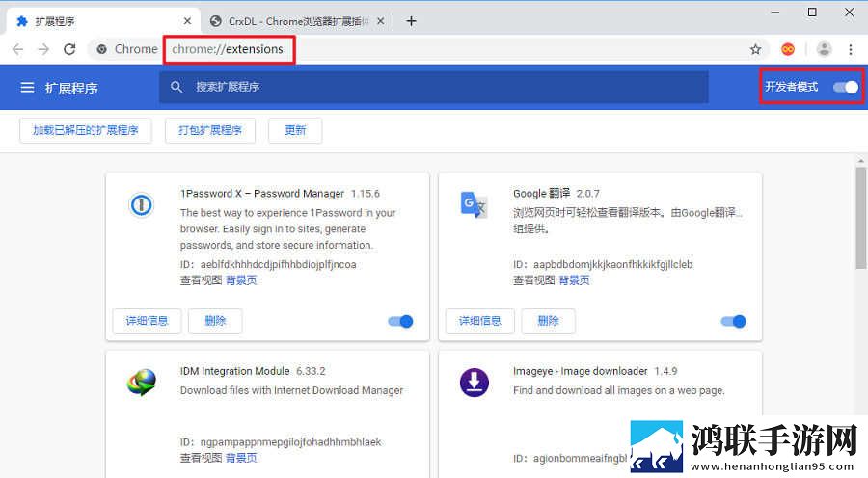Click 删除 for Google 翻译
868x478 pixels.
coord(548,321)
